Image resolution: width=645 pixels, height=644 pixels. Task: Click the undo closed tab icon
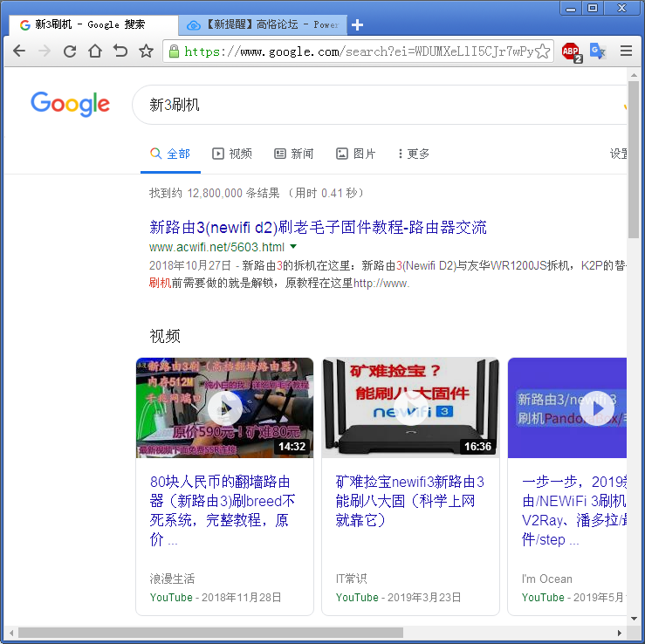(120, 51)
